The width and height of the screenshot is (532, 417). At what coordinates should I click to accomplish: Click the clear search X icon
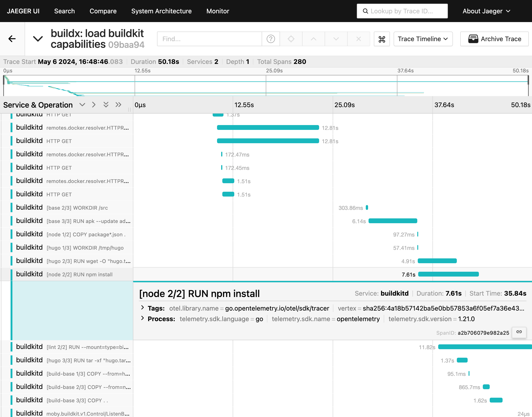point(358,39)
